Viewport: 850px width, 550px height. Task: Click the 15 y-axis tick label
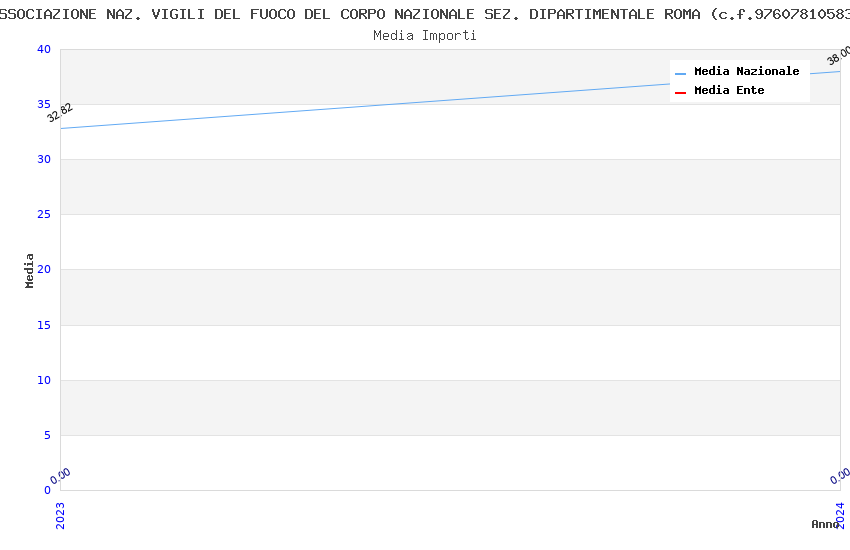point(44,325)
